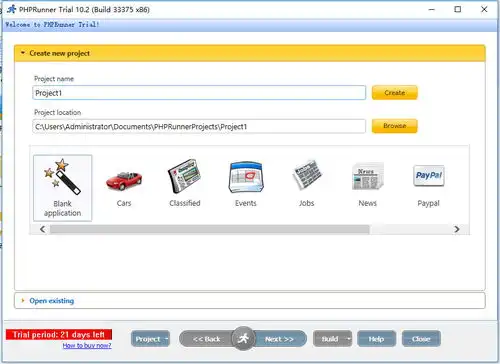Viewport: 500px width, 364px height.
Task: Click the running man wizard icon
Action: [x=243, y=338]
